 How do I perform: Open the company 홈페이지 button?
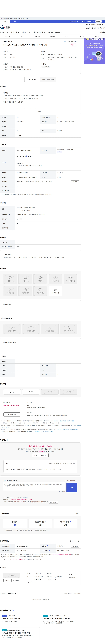[72, 574]
